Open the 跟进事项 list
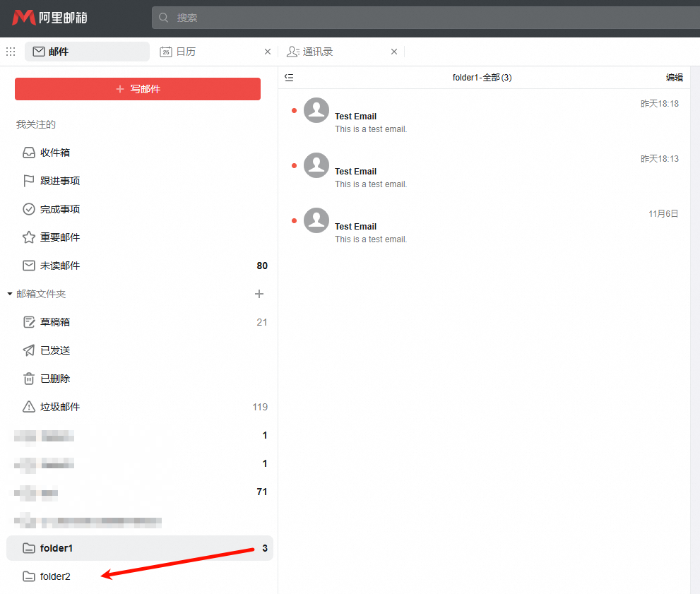 [x=140, y=181]
